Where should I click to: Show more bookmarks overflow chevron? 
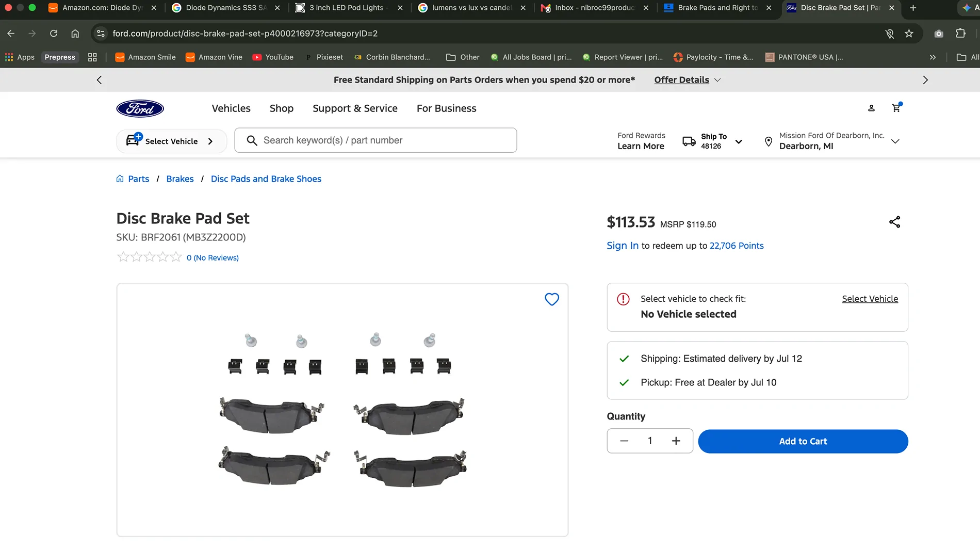pyautogui.click(x=933, y=57)
